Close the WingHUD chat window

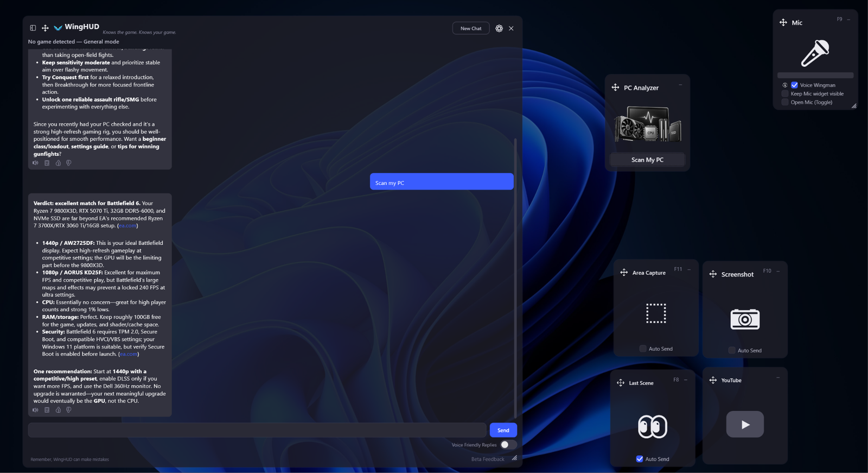tap(511, 28)
